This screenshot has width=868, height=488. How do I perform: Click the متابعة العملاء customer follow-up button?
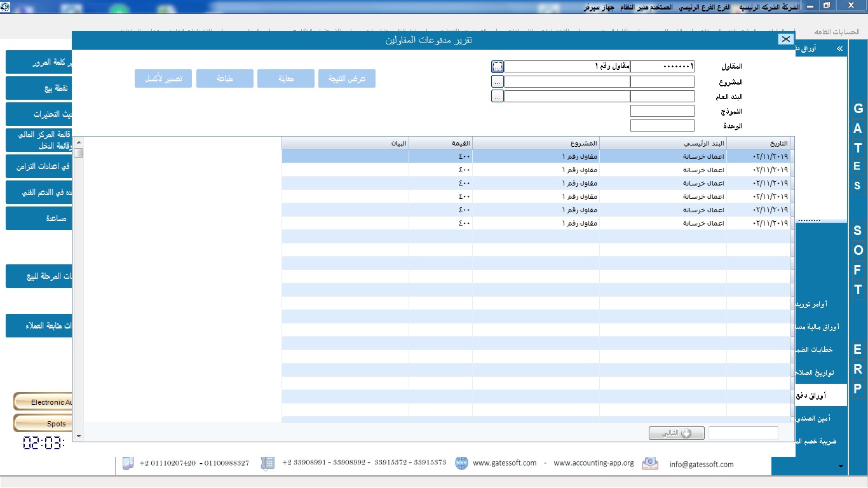(39, 325)
